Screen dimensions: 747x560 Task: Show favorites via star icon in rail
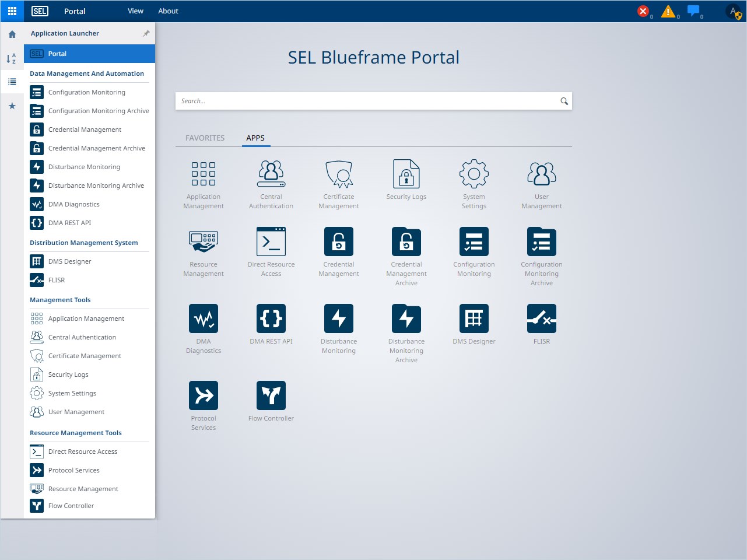pyautogui.click(x=12, y=106)
